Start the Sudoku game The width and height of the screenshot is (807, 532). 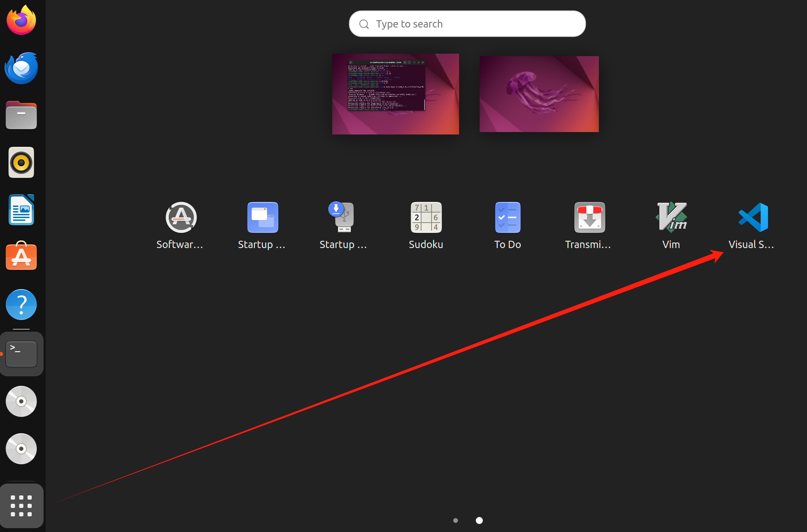point(426,218)
